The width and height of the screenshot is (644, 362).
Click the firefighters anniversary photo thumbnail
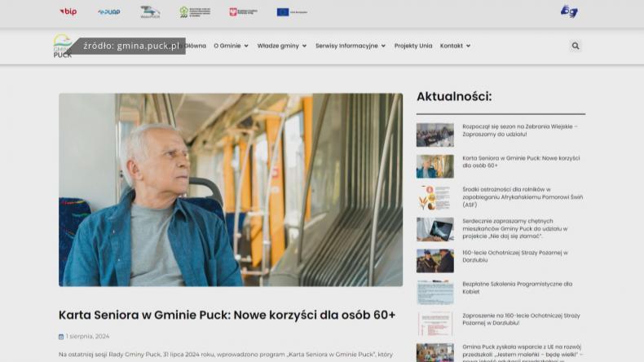(435, 261)
